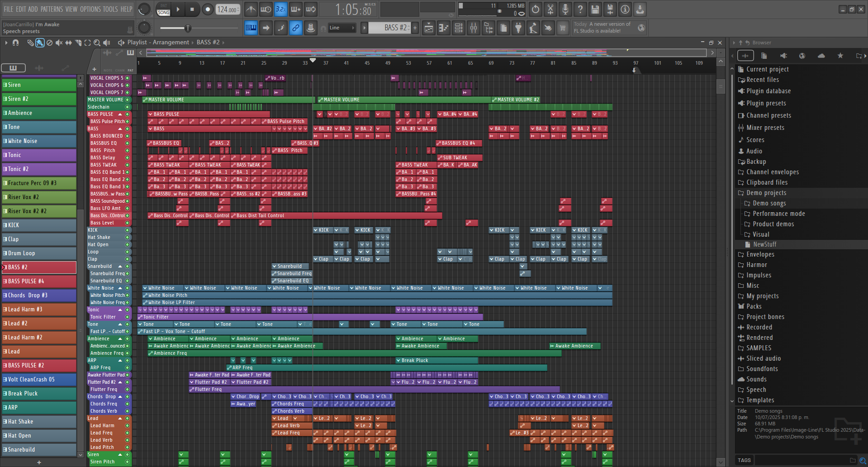The image size is (868, 467).
Task: Open the content library cart icon
Action: click(x=563, y=28)
